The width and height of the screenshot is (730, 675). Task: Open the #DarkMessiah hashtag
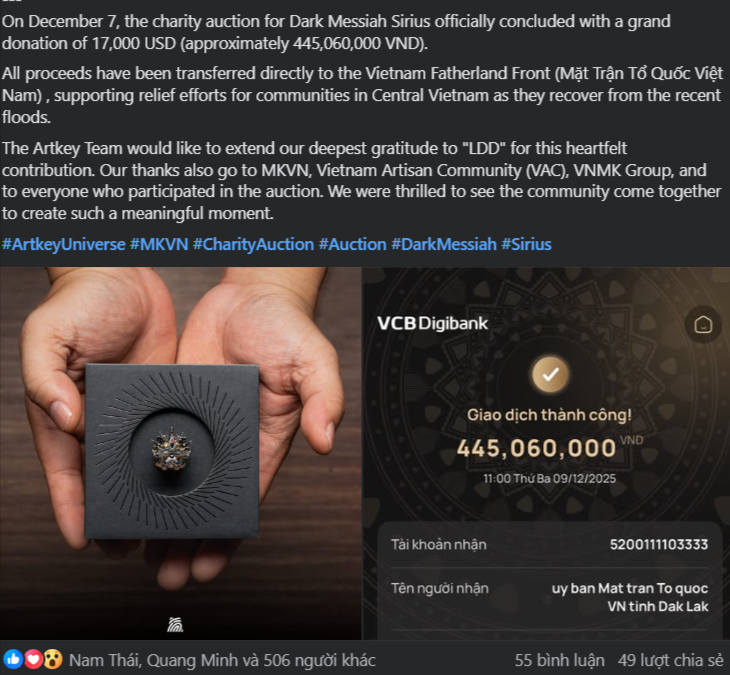point(444,244)
